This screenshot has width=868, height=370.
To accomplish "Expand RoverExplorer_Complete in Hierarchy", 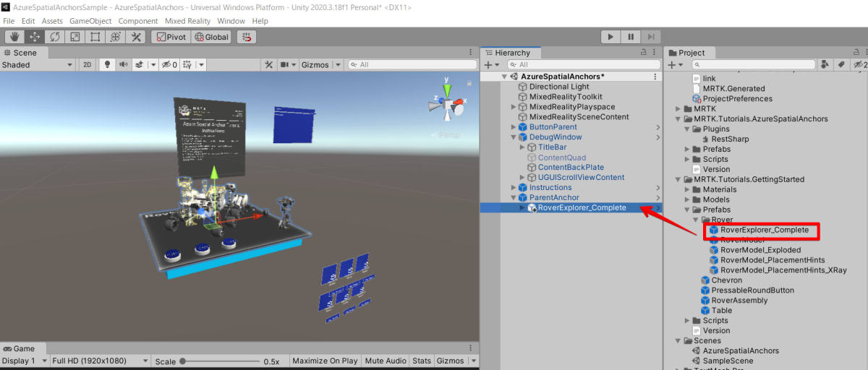I will click(522, 208).
